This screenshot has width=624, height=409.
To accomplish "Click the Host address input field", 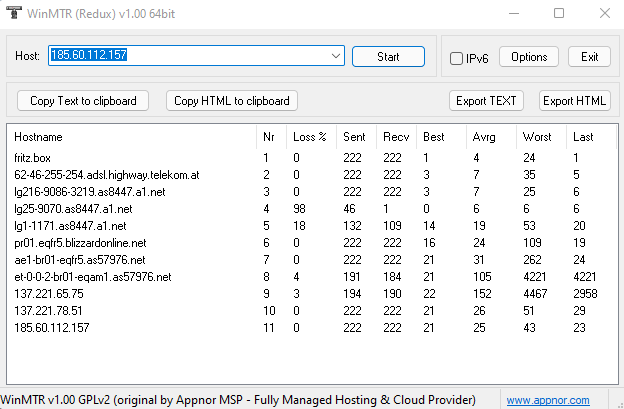I will (x=189, y=56).
